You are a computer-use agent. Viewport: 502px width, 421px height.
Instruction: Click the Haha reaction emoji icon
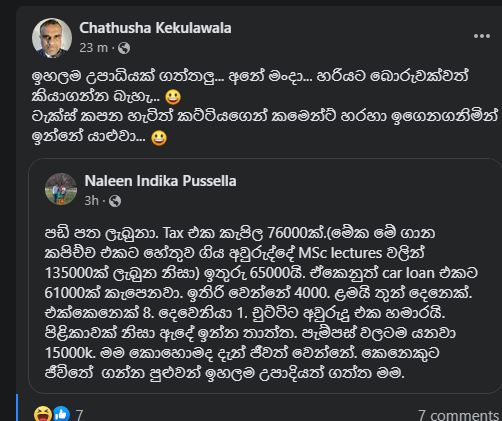(43, 414)
